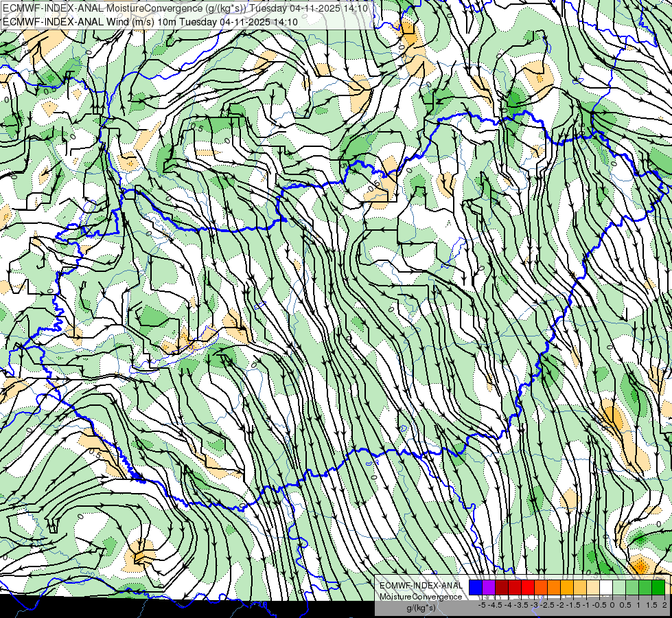Click the -2 tick label on legend
This screenshot has width=672, height=618.
point(560,605)
